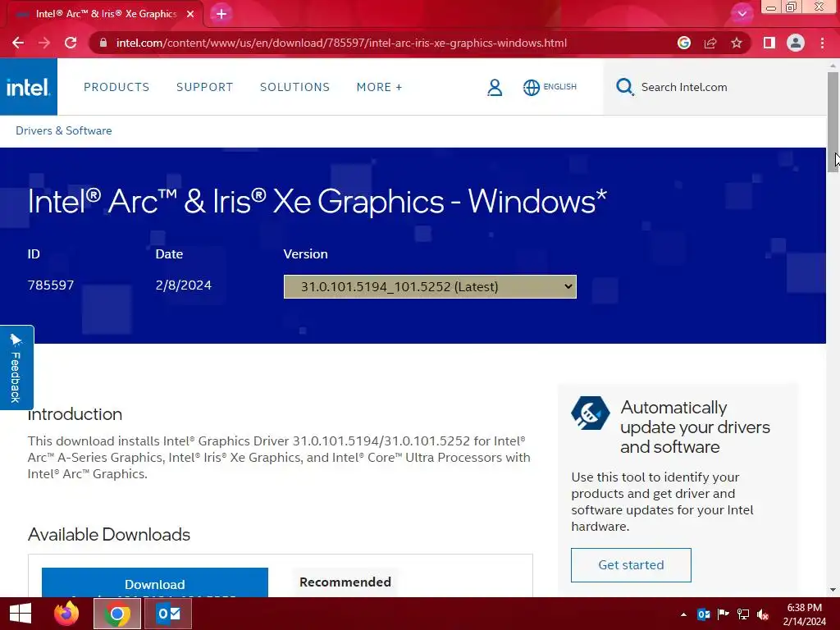This screenshot has height=630, width=840.
Task: Bookmark this page with the star
Action: click(737, 43)
